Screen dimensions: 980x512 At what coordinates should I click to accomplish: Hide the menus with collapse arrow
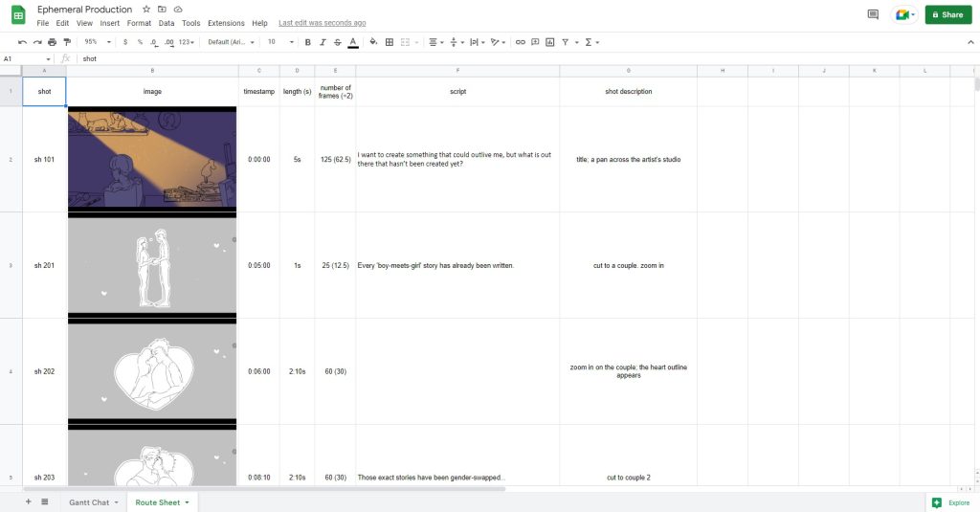coord(970,42)
